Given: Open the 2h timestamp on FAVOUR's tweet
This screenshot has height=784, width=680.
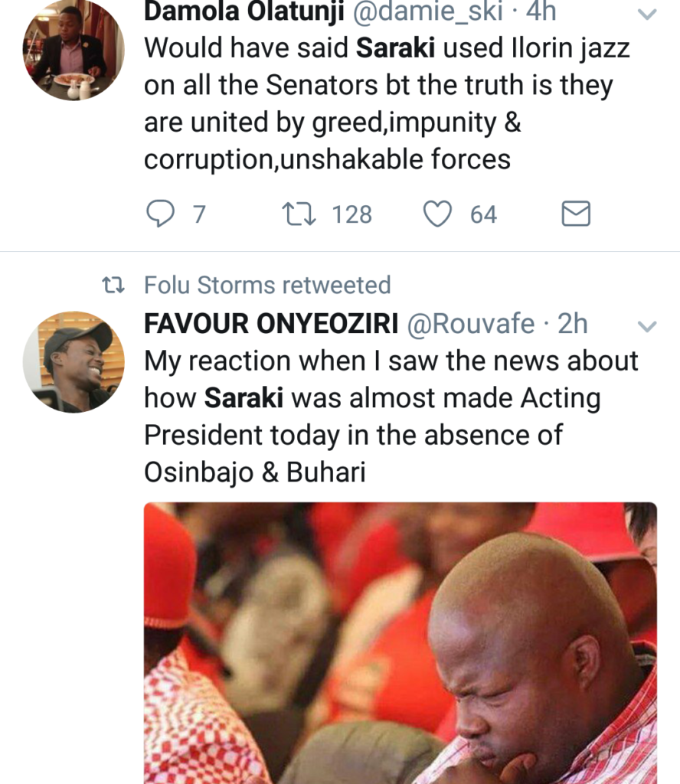Looking at the screenshot, I should pos(572,325).
